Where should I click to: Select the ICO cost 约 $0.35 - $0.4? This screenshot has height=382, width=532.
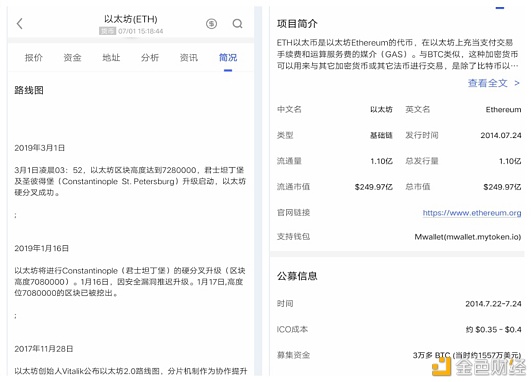pyautogui.click(x=494, y=329)
